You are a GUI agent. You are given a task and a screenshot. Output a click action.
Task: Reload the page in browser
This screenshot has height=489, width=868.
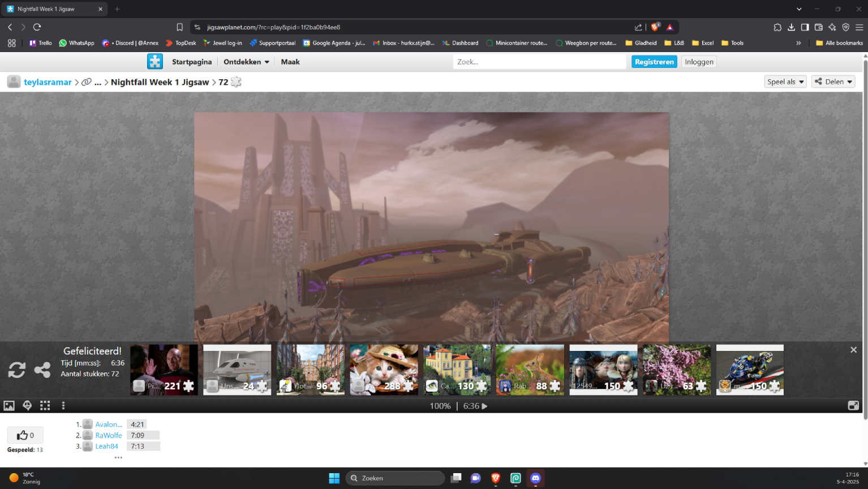point(37,27)
